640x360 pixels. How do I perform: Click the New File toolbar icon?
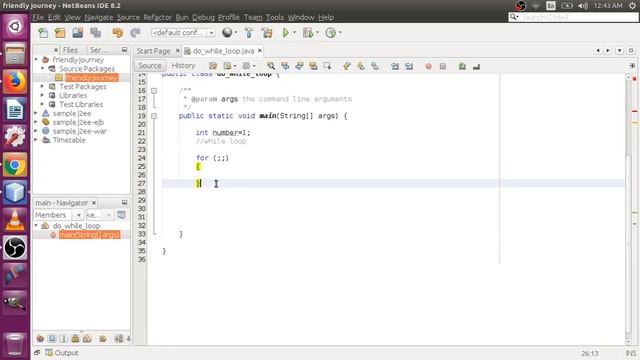coord(43,33)
